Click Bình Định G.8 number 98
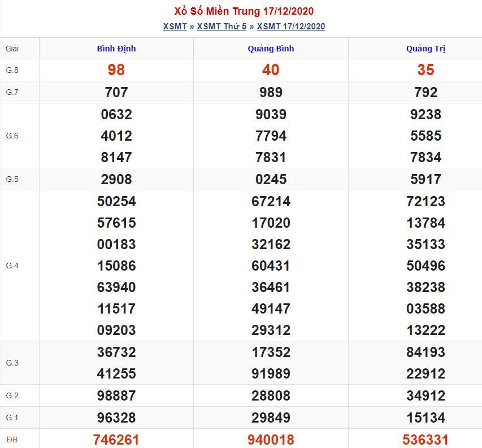This screenshot has height=448, width=482. point(116,69)
